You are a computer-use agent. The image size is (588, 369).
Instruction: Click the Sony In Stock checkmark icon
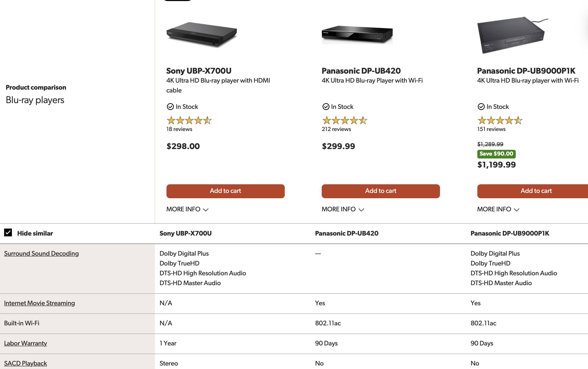(x=170, y=107)
